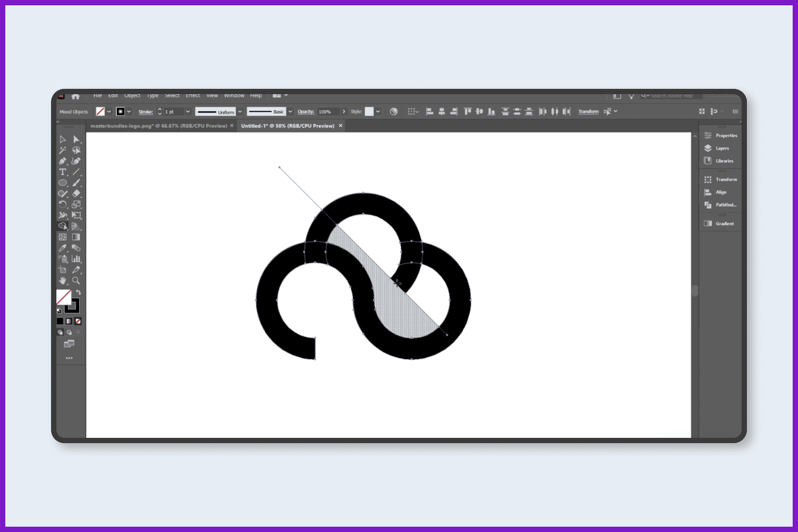Select the Shaper tool
This screenshot has height=532, width=798.
63,194
